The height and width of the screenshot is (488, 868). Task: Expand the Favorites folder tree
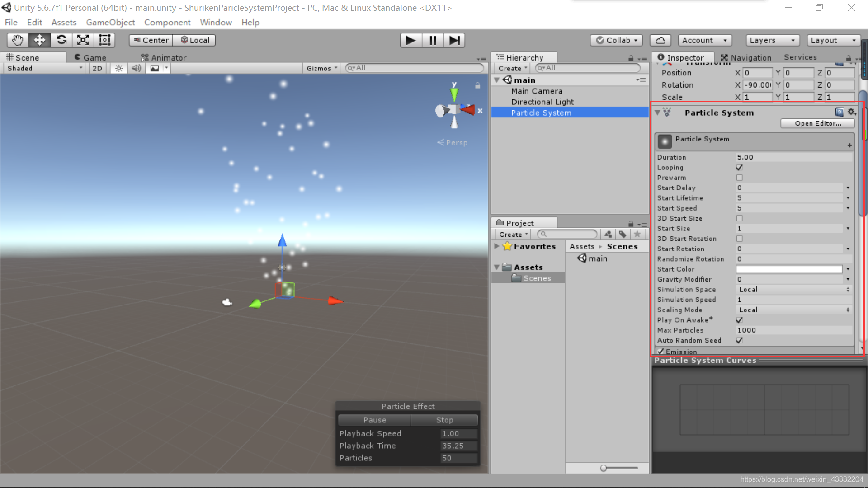coord(497,246)
